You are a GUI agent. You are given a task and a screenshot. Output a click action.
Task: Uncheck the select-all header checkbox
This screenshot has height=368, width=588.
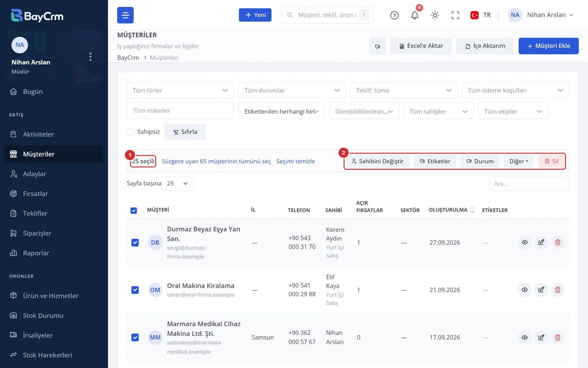[134, 211]
